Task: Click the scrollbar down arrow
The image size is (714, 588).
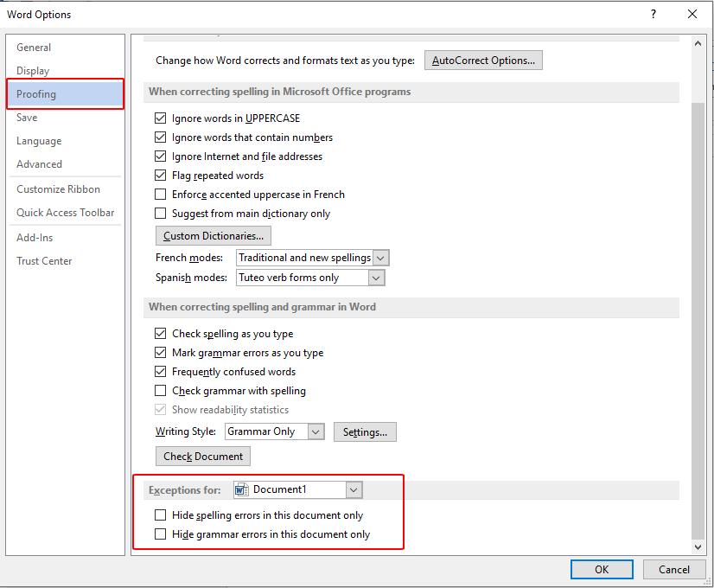Action: (x=698, y=547)
